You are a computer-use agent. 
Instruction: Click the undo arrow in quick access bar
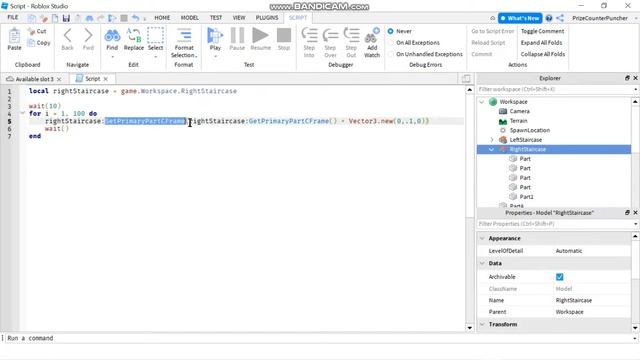click(136, 18)
